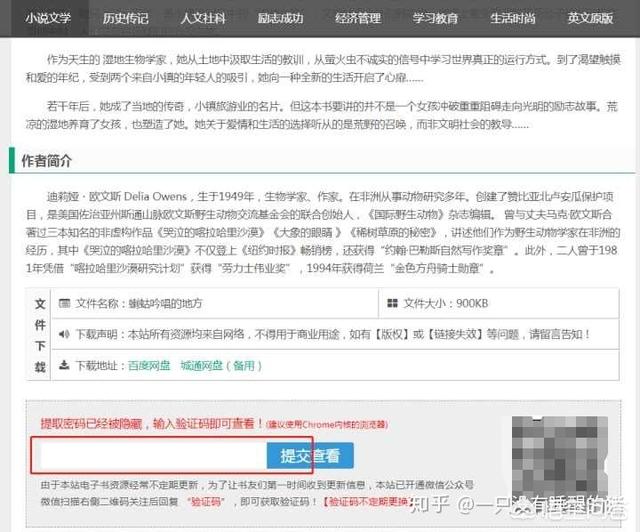Click the grid icon beside 文件大小

coord(392,303)
